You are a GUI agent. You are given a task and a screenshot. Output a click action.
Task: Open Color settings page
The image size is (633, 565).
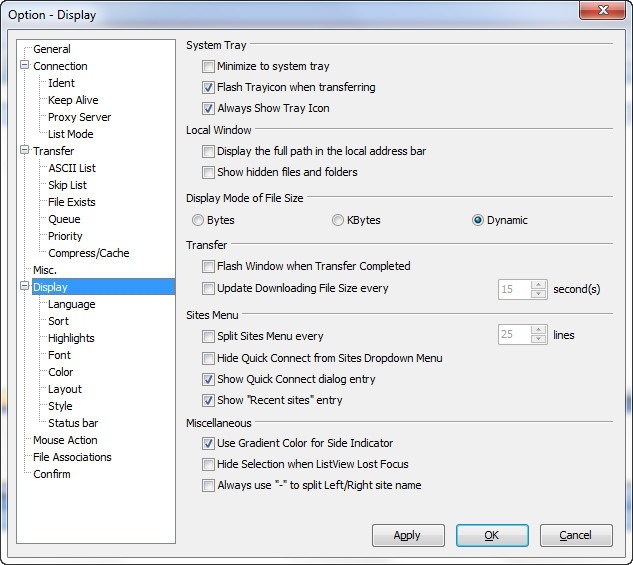pyautogui.click(x=61, y=372)
